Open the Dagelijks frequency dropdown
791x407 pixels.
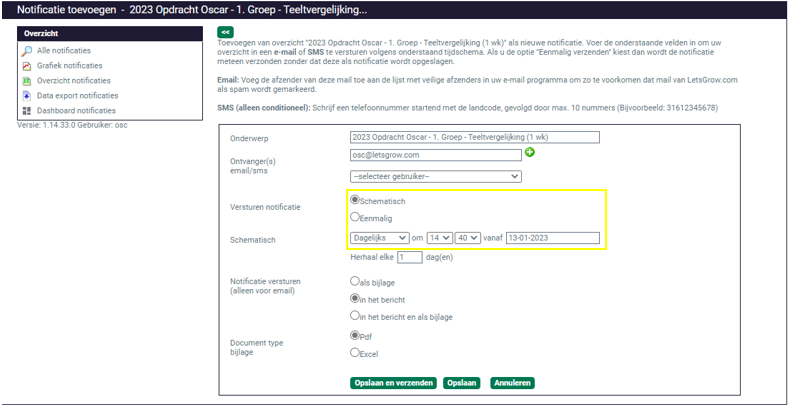(x=379, y=238)
